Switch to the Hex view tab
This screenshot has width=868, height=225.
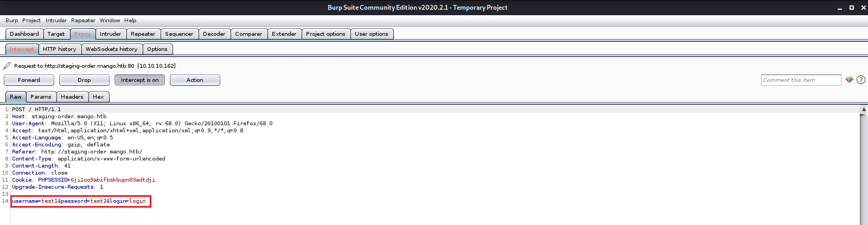pos(98,97)
